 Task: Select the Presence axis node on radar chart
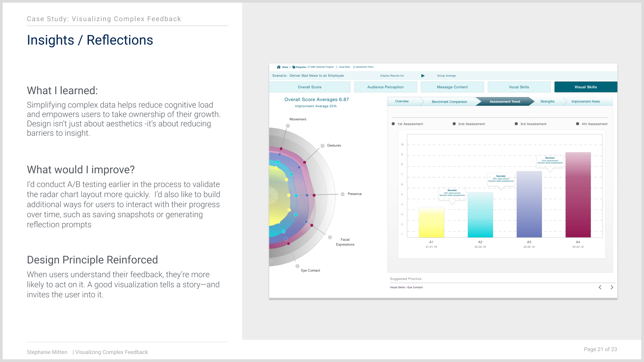tap(342, 194)
